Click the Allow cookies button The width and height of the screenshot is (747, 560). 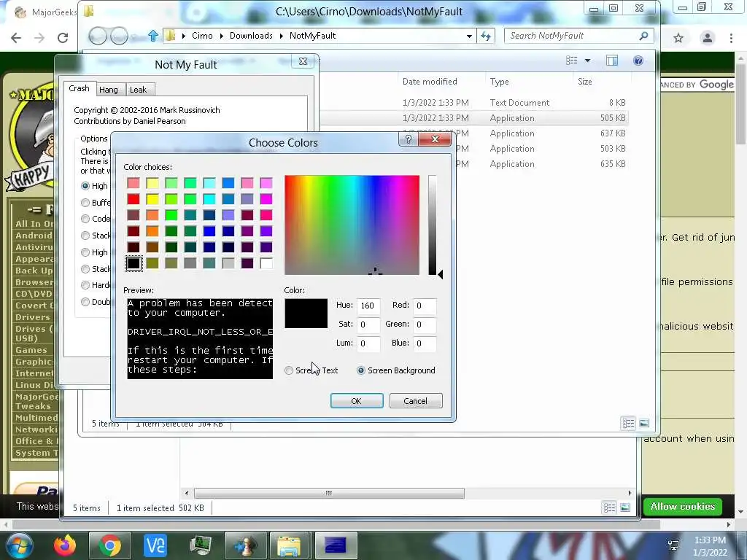pos(683,506)
